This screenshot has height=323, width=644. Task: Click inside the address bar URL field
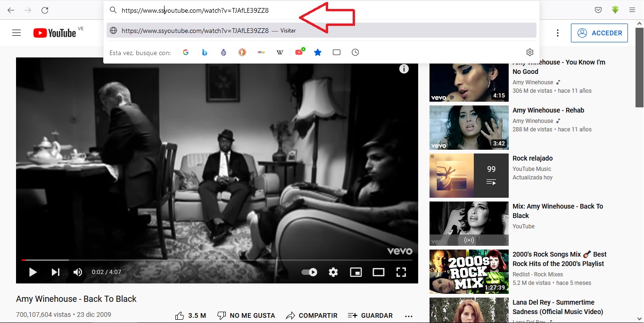click(x=322, y=10)
